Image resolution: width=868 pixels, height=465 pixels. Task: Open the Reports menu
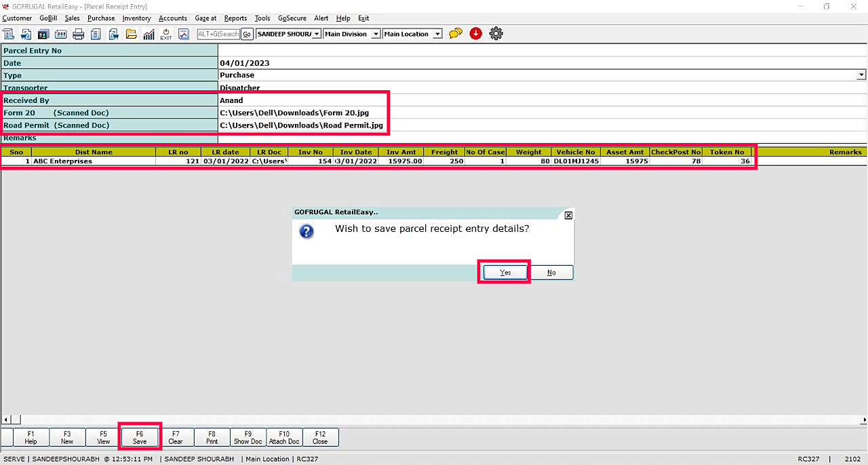coord(235,18)
